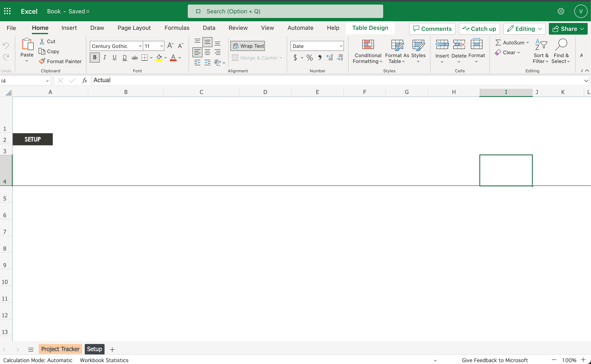Switch to the Formulas tab
This screenshot has height=364, width=591.
click(x=177, y=28)
